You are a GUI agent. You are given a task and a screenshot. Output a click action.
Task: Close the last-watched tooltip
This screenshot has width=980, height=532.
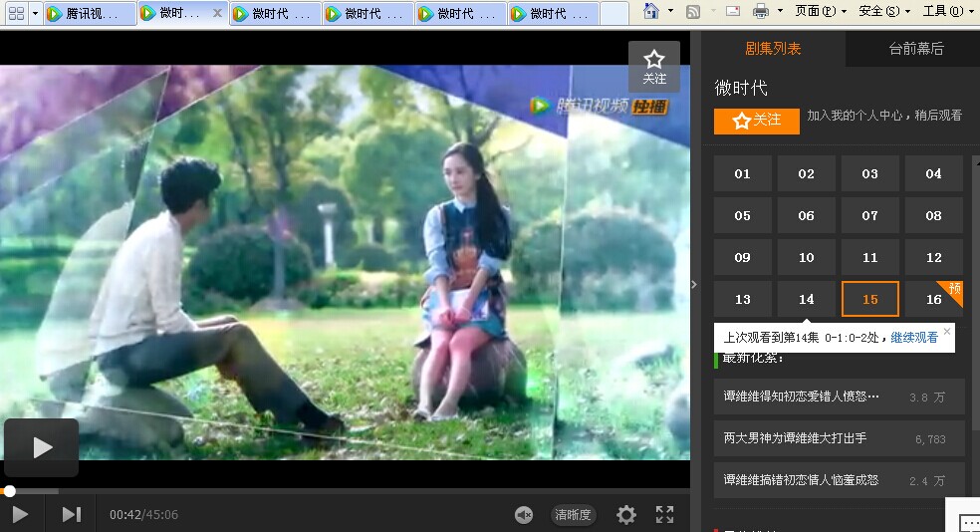947,332
